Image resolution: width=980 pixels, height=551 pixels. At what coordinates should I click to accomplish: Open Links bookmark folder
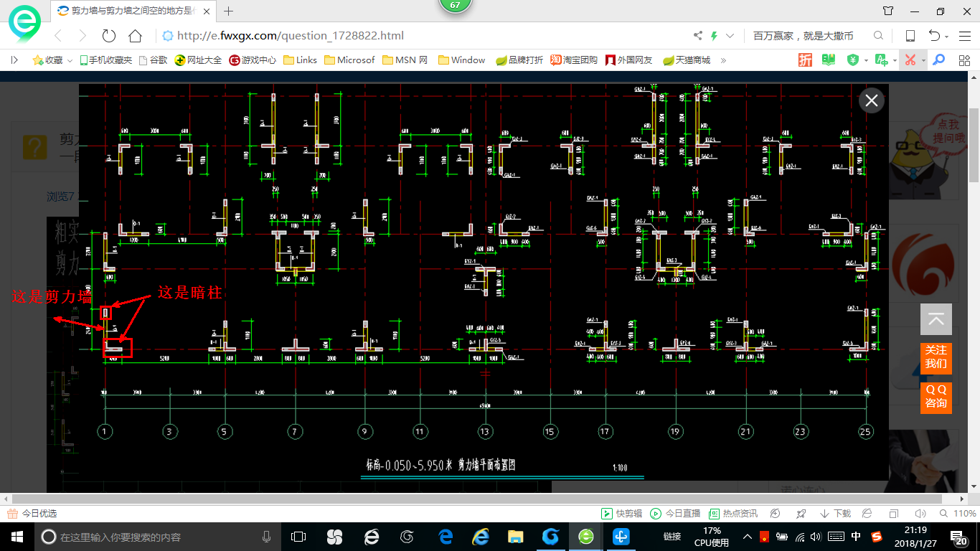pos(301,60)
